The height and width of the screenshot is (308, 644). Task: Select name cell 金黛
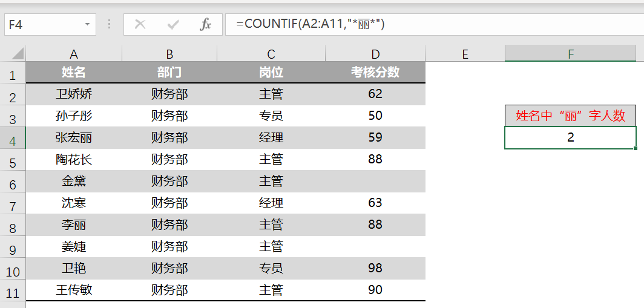coord(74,181)
